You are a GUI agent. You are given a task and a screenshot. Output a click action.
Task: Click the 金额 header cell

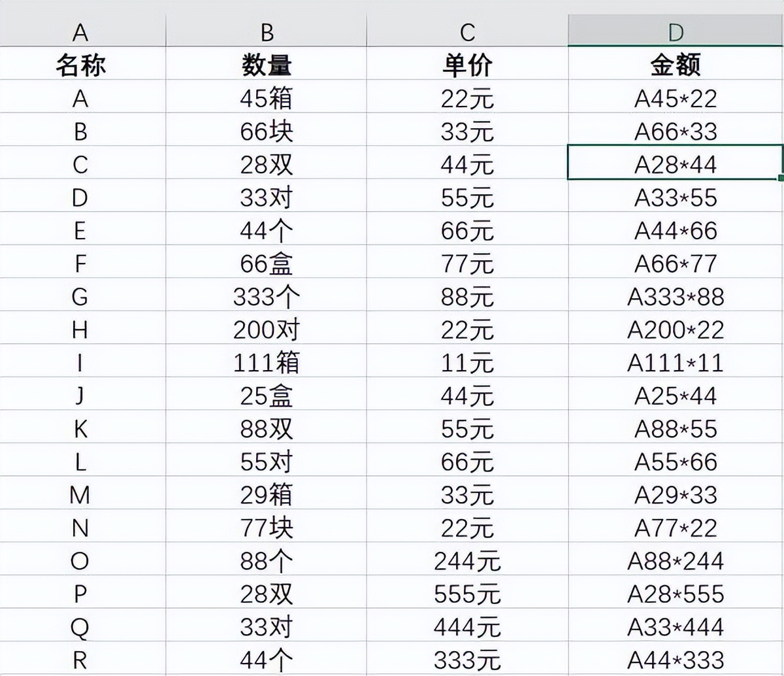(676, 63)
